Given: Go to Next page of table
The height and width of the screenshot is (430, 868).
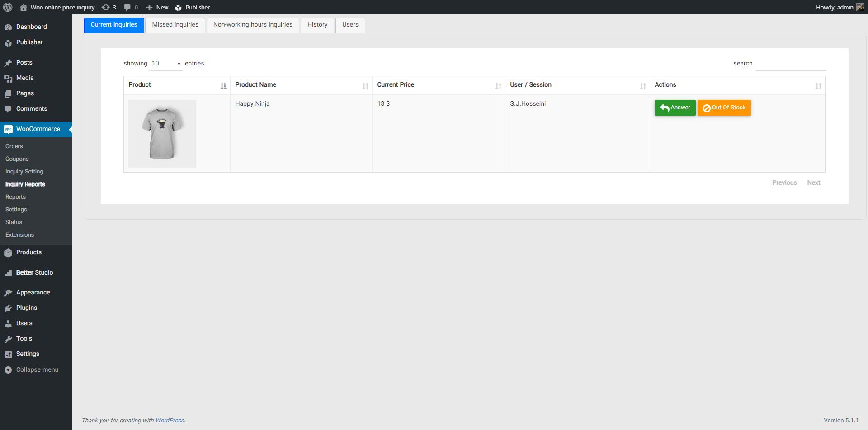Looking at the screenshot, I should (x=814, y=183).
